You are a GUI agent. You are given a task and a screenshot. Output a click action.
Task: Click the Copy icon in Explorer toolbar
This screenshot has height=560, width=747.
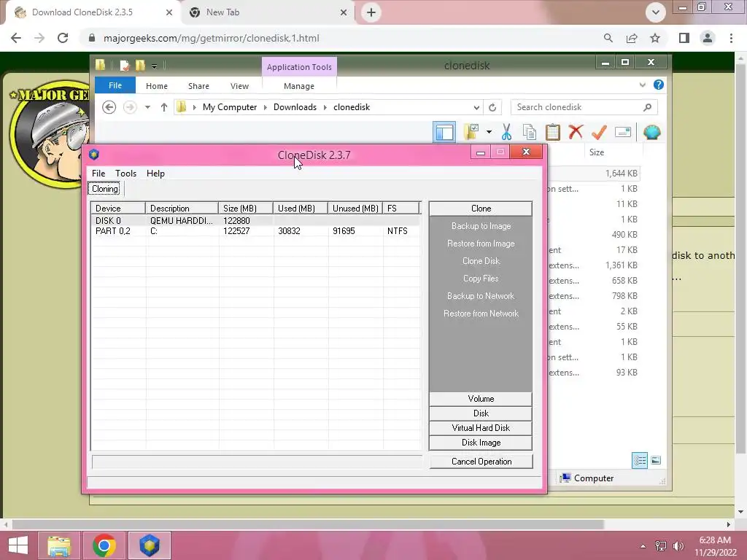(530, 132)
